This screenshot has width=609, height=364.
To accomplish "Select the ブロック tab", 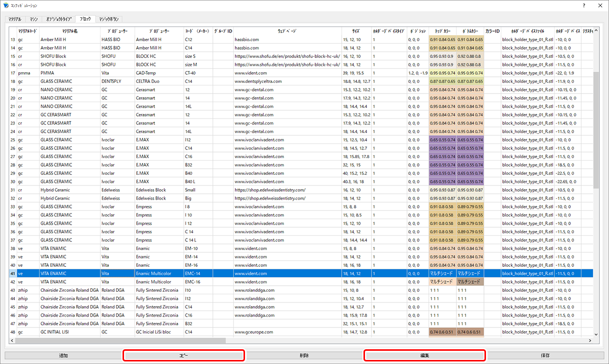I will 85,19.
